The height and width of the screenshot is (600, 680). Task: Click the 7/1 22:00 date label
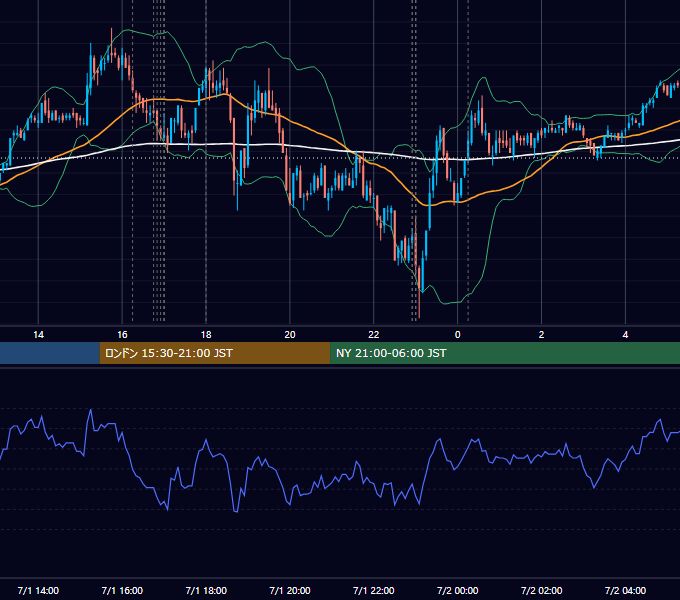(x=373, y=590)
